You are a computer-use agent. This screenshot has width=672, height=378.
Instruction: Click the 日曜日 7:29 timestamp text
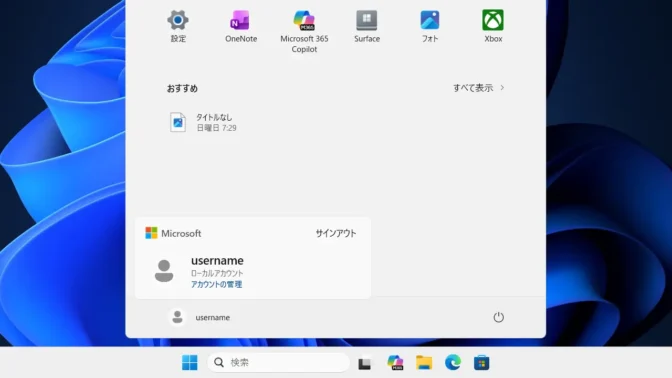click(216, 128)
